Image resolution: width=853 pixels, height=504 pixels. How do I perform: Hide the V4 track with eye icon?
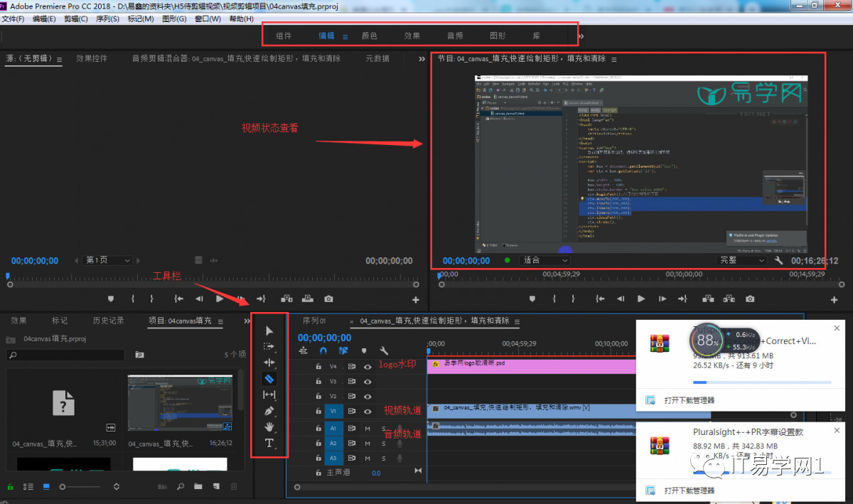(x=368, y=367)
